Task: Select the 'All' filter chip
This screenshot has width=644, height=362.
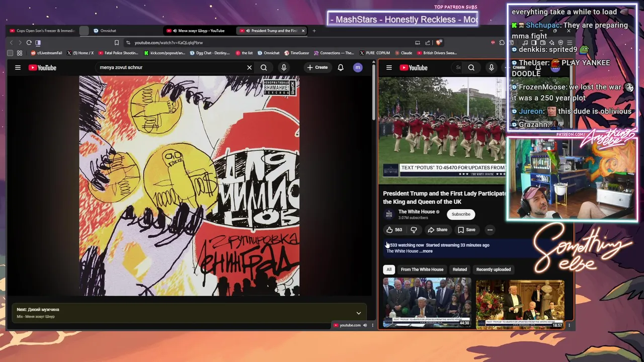Action: pyautogui.click(x=389, y=269)
